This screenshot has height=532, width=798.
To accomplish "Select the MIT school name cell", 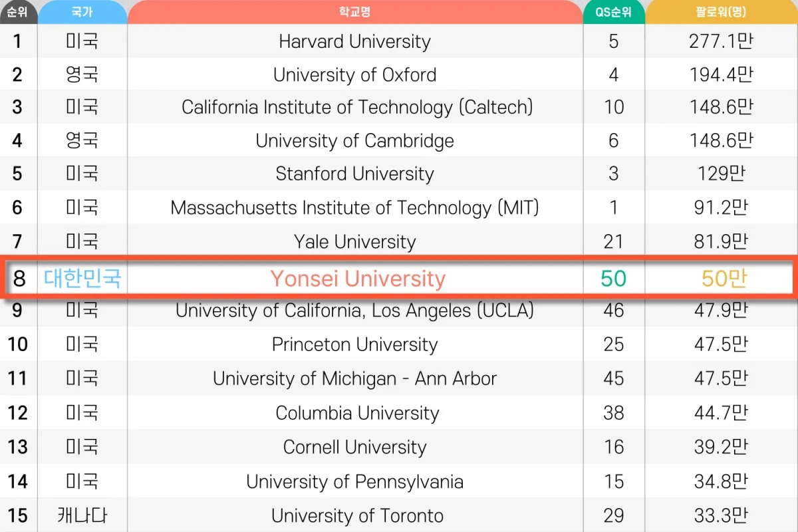I will pyautogui.click(x=354, y=207).
